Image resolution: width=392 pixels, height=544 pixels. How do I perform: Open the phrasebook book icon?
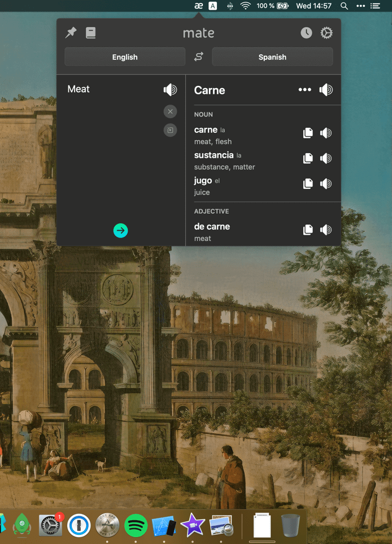(91, 33)
